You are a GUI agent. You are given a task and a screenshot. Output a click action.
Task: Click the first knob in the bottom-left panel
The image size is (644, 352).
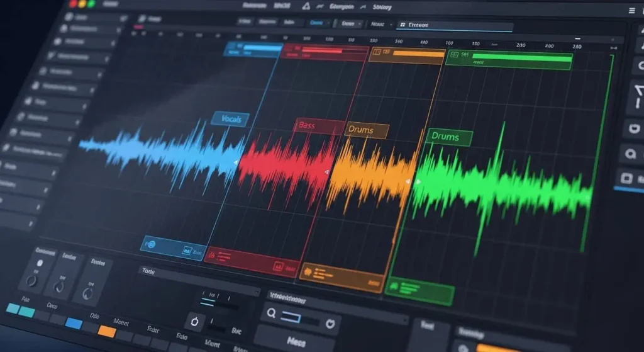[31, 281]
